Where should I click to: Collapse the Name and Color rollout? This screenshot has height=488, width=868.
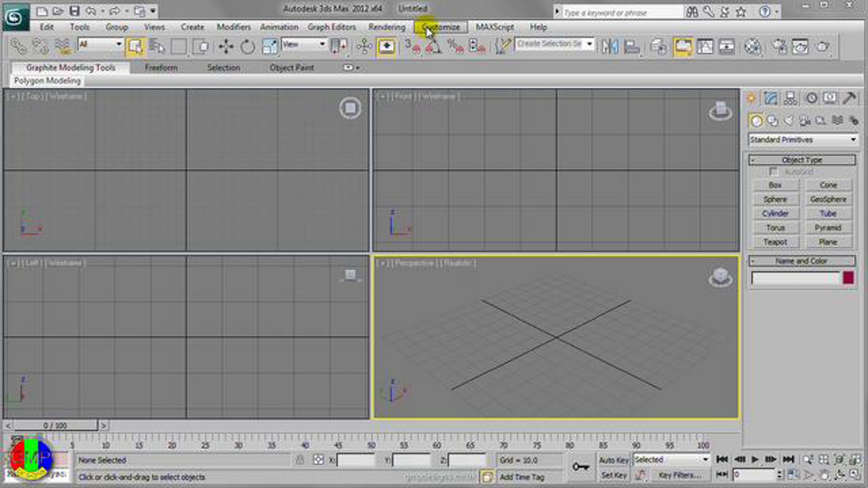tap(802, 261)
